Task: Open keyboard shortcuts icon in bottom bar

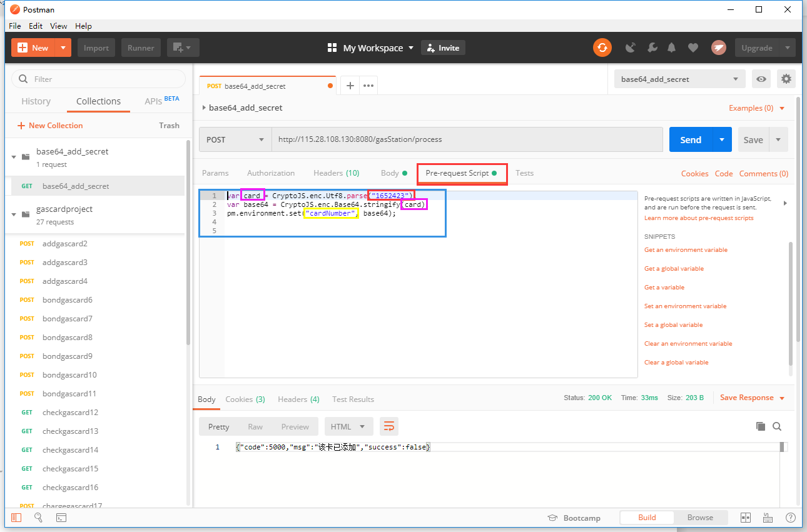Action: pyautogui.click(x=768, y=518)
